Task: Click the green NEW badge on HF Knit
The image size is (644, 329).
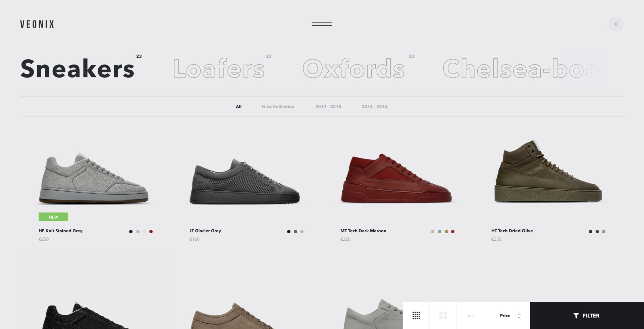Action: (53, 217)
